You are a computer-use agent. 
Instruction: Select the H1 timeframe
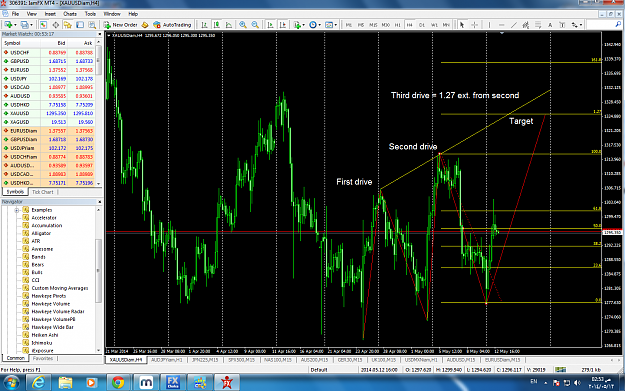coord(397,25)
